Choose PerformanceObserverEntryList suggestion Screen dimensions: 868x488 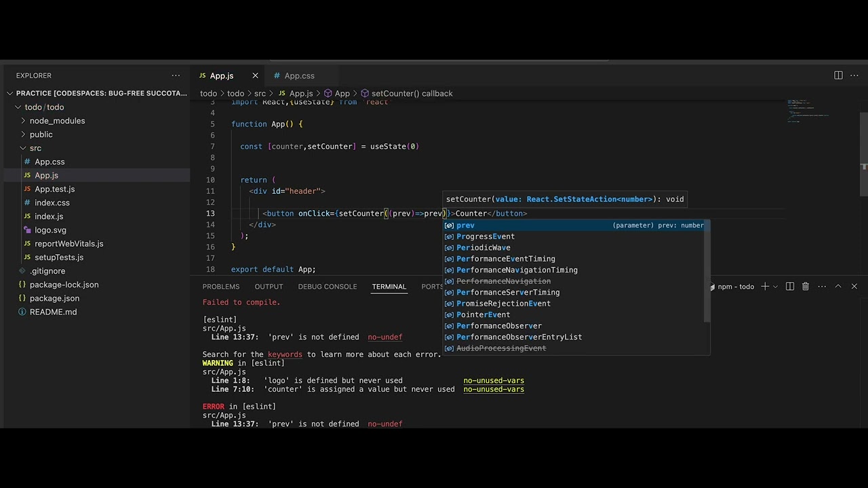(x=574, y=337)
